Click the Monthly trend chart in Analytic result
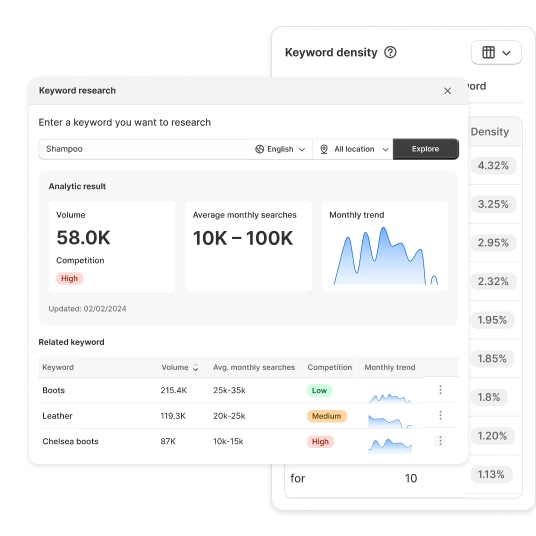The width and height of the screenshot is (536, 536). coord(385,255)
